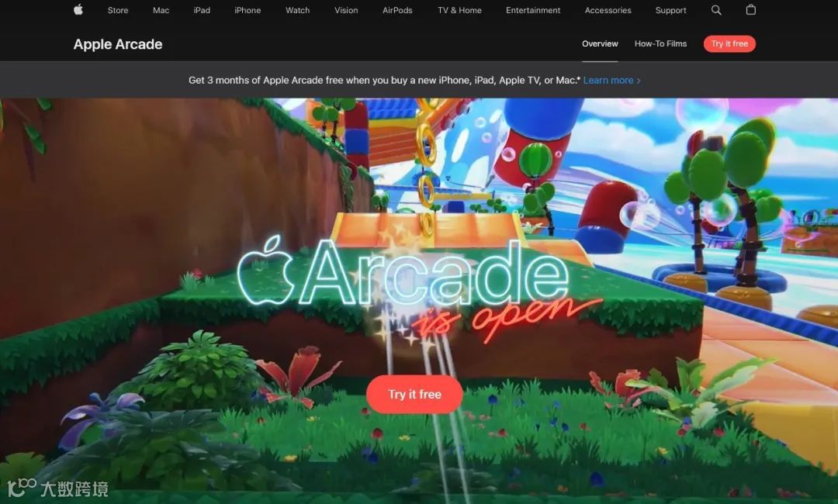Open the AirPods menu
This screenshot has width=838, height=504.
click(397, 10)
